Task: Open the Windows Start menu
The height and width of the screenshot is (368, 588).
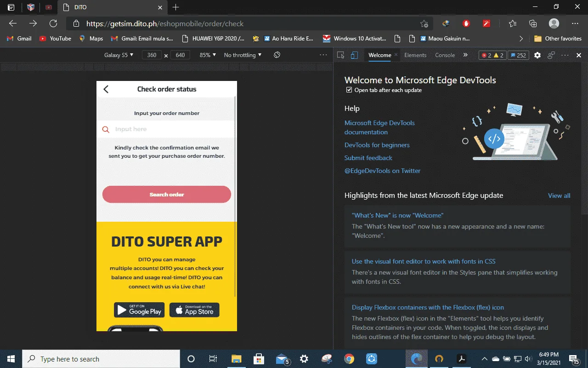Action: pos(11,359)
